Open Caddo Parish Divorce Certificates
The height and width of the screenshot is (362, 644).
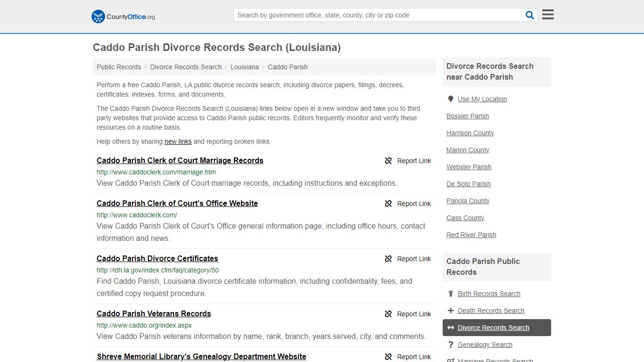coord(157,258)
